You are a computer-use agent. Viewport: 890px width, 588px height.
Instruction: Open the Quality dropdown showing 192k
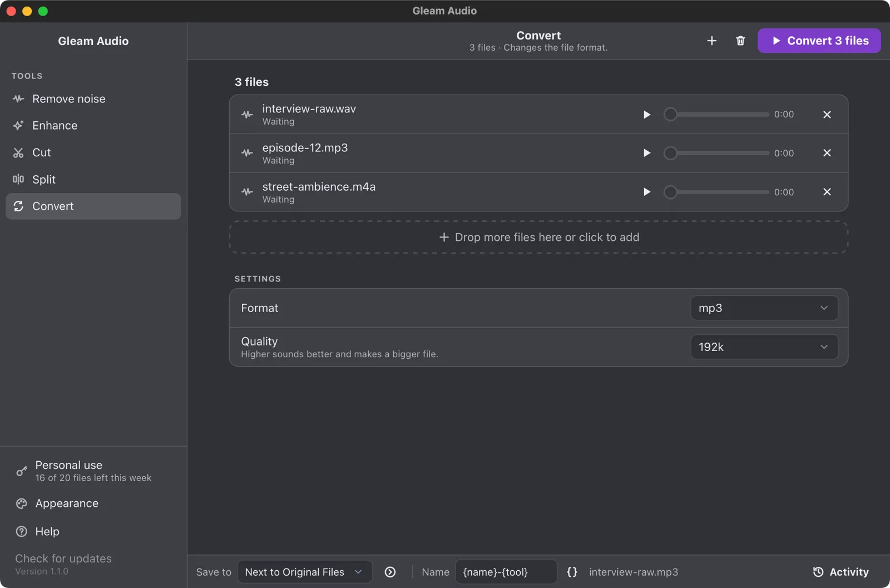(x=764, y=347)
